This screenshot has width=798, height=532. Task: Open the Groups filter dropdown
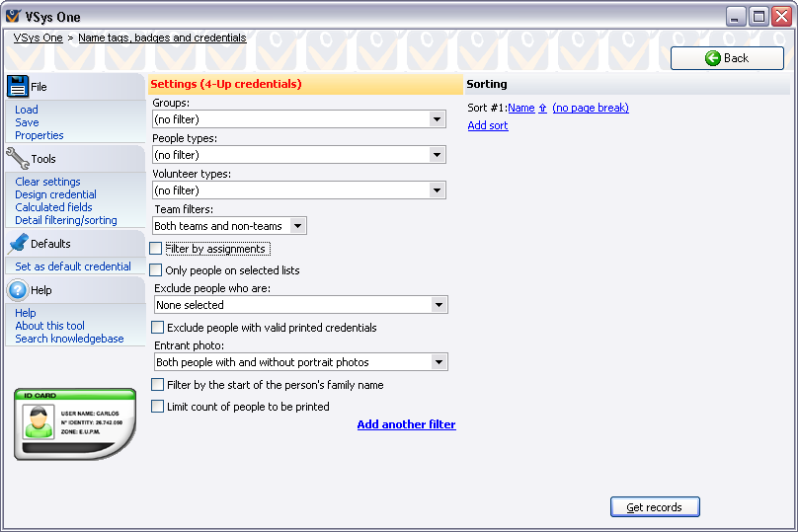coord(299,119)
